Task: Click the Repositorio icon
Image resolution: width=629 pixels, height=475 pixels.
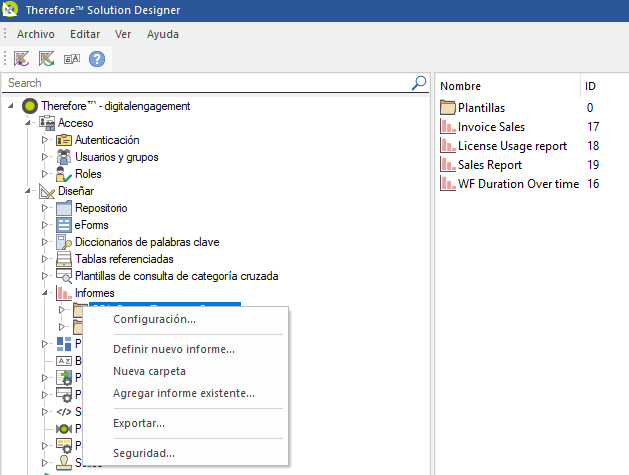Action: 64,208
